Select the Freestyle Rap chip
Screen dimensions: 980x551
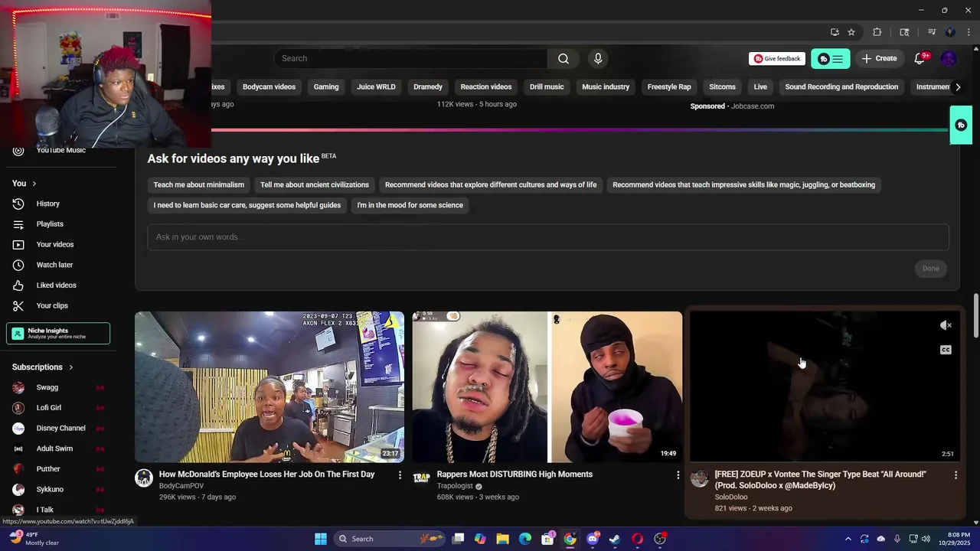coord(669,87)
